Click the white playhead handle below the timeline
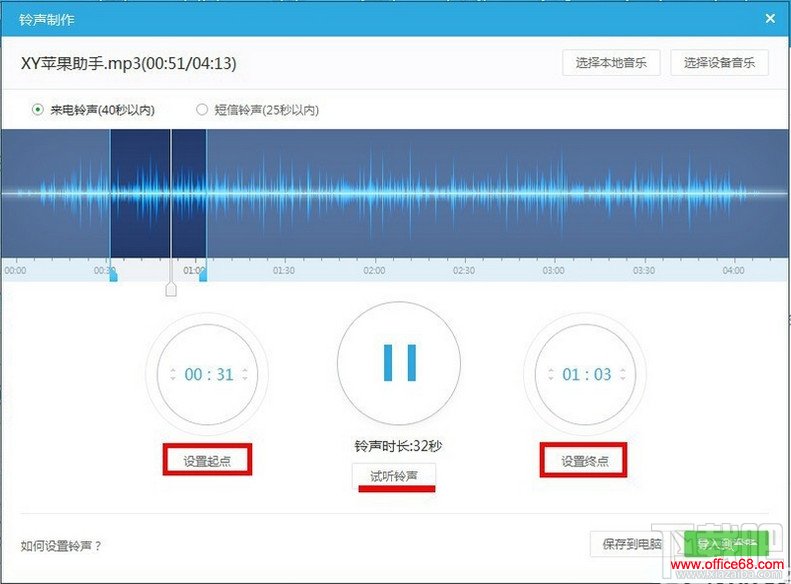Image resolution: width=791 pixels, height=584 pixels. pyautogui.click(x=171, y=289)
